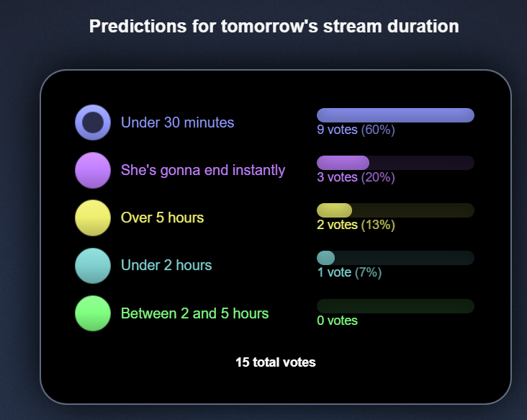
Task: Click the 'Under 2 hours' option label
Action: click(x=166, y=265)
